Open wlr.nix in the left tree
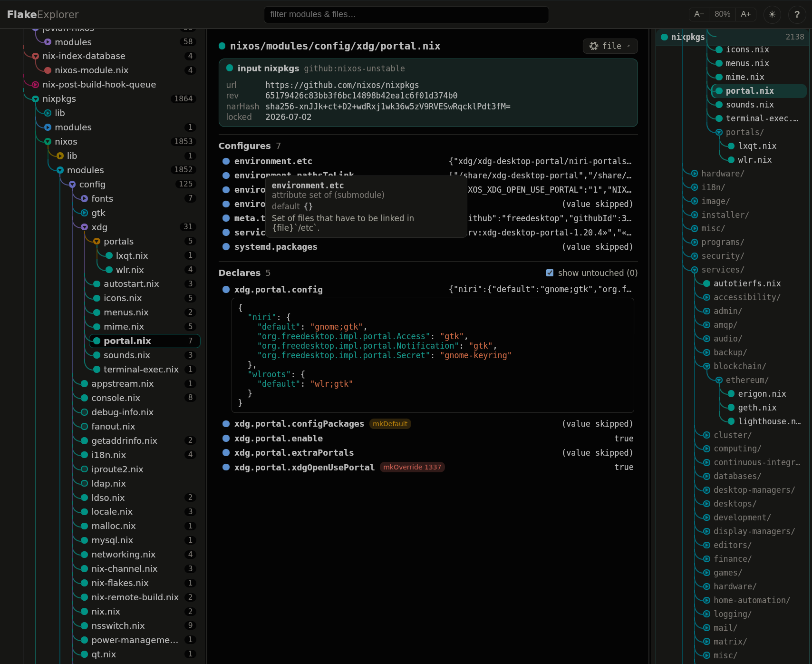Image resolution: width=812 pixels, height=664 pixels. pyautogui.click(x=130, y=270)
